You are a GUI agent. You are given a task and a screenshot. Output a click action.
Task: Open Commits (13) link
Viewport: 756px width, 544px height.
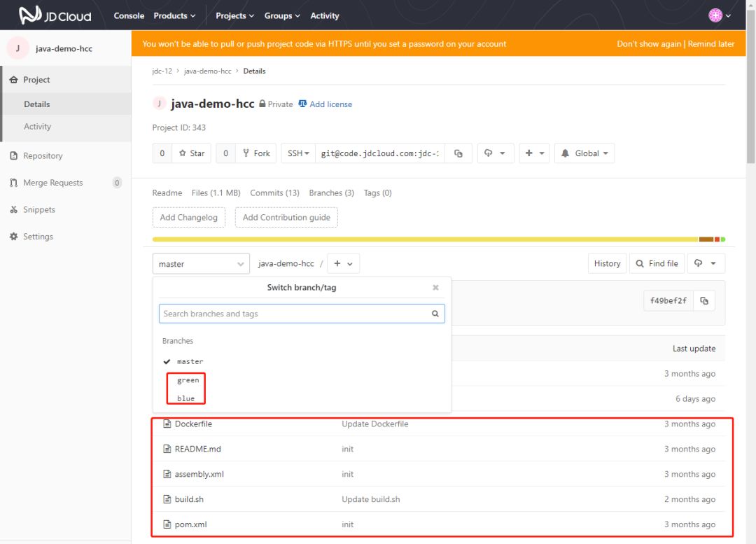point(274,193)
